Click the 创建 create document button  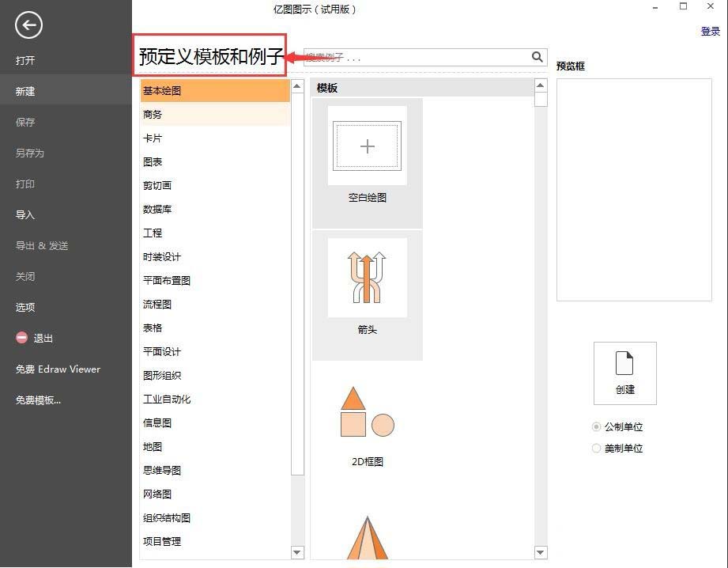click(625, 373)
